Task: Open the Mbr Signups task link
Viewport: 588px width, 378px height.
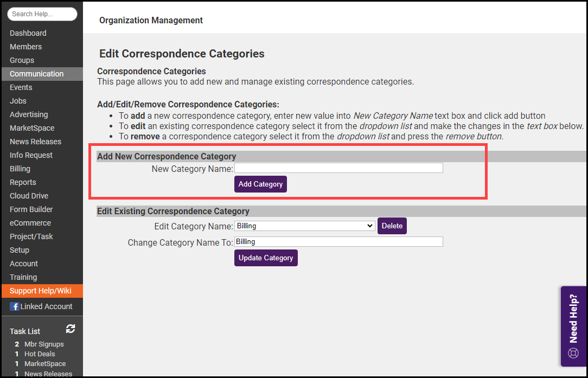Action: (x=44, y=344)
